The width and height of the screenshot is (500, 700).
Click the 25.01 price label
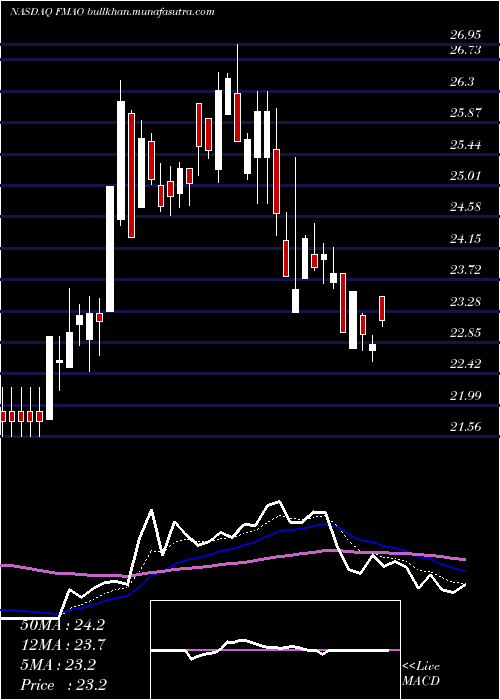point(466,175)
